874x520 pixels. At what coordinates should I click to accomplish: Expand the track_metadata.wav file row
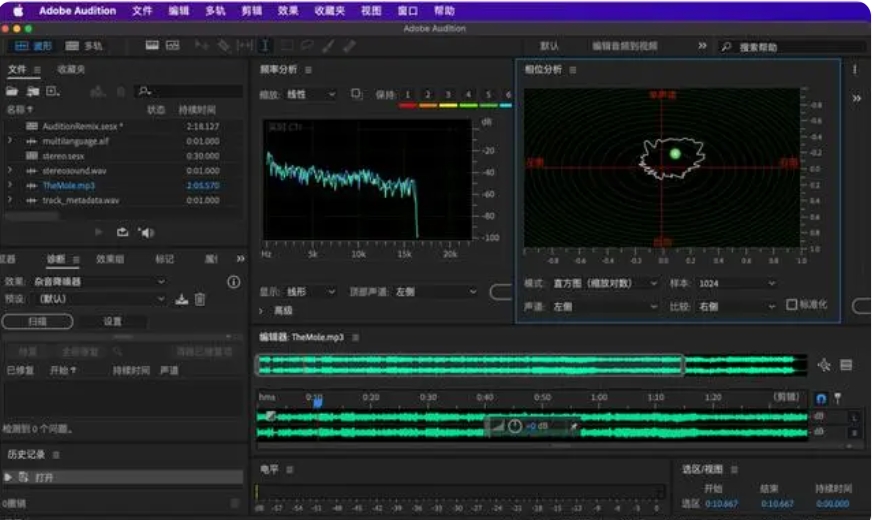click(x=9, y=200)
